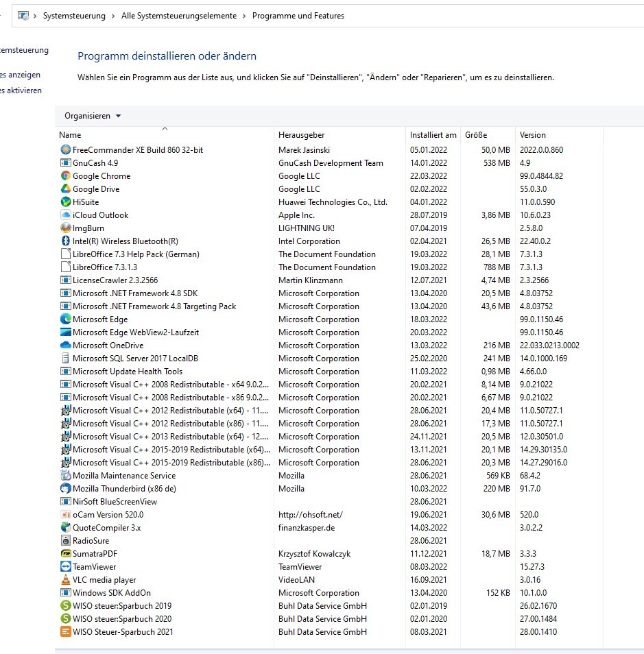Click the Microsoft Edge icon
The image size is (644, 654).
66,319
